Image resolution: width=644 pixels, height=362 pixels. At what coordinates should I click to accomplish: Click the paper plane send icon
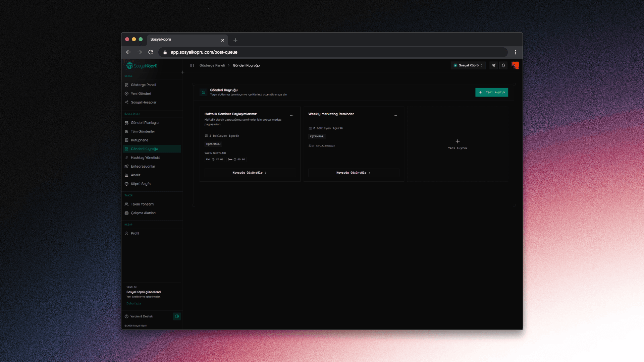click(493, 65)
